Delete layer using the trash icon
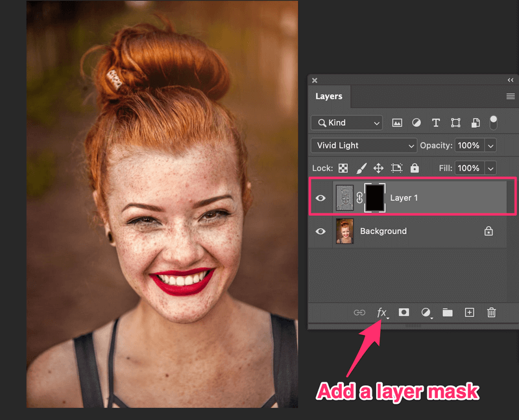Viewport: 519px width, 420px height. coord(492,312)
